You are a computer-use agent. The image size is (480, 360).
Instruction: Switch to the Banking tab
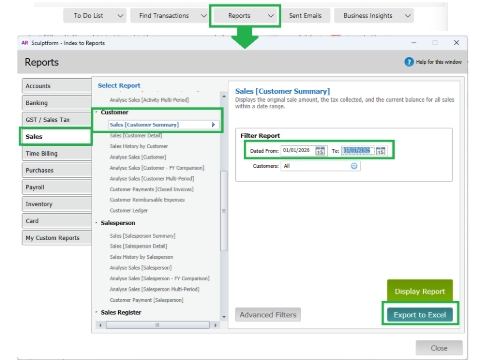point(57,103)
